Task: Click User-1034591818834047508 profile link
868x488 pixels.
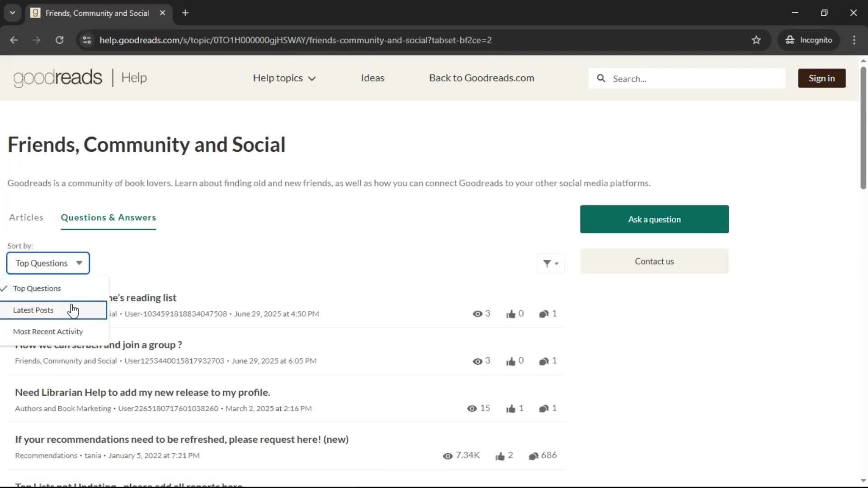Action: pos(175,314)
